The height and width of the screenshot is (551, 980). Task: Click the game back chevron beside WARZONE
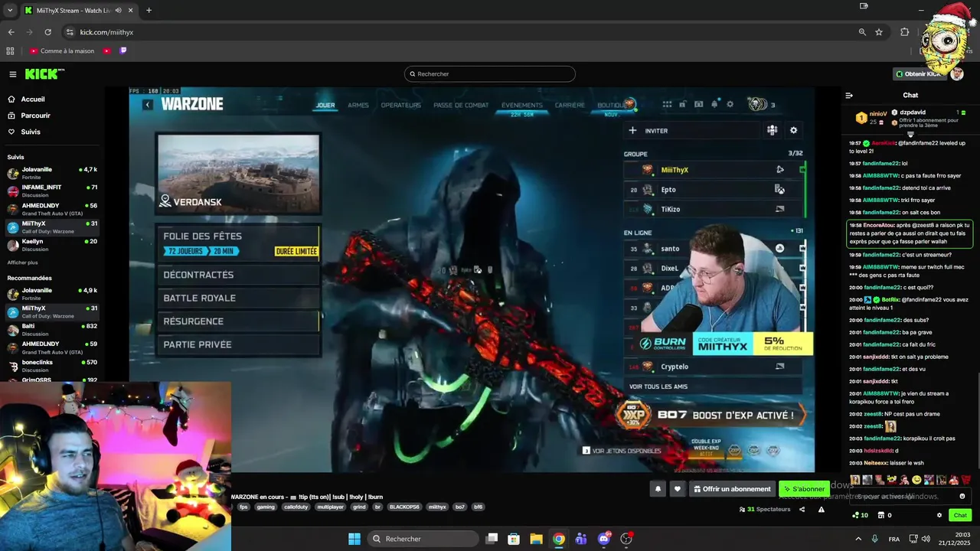[148, 105]
